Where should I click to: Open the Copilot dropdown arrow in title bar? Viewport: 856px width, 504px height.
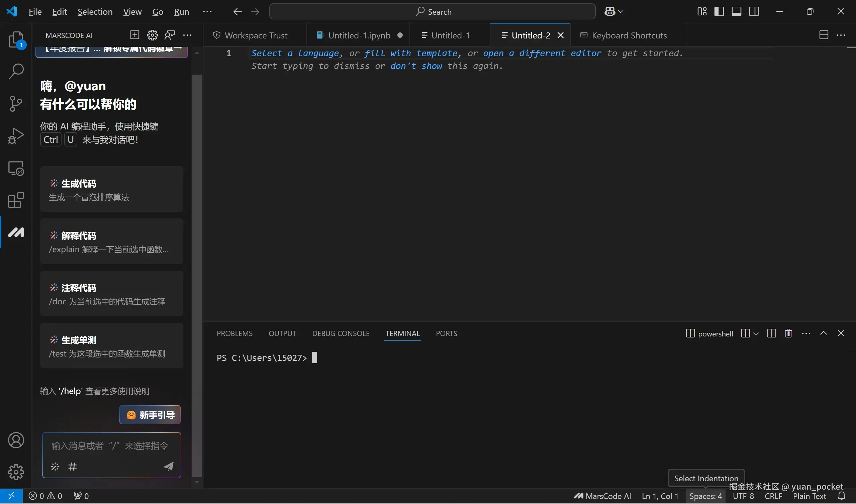pos(621,12)
